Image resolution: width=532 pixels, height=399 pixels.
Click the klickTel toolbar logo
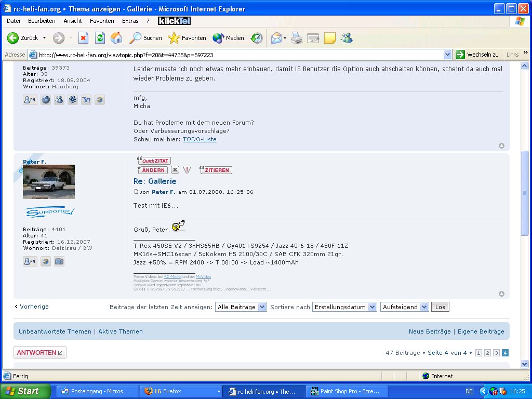[175, 21]
